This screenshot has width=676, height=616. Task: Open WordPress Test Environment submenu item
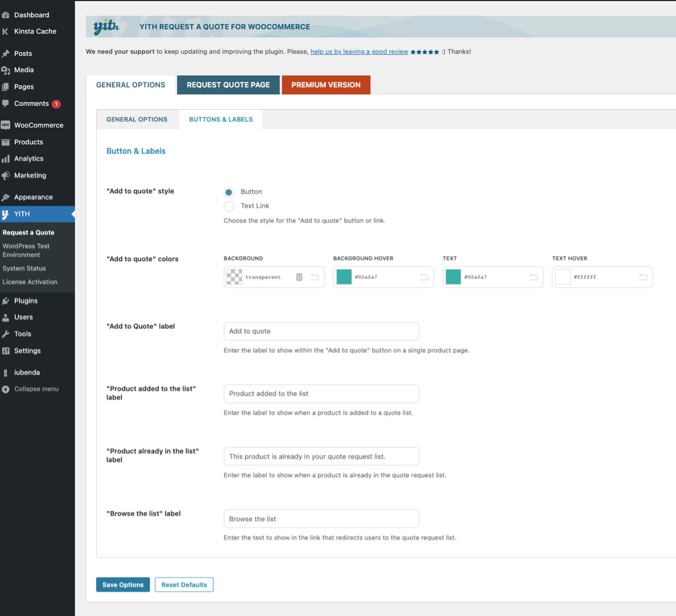pos(26,250)
